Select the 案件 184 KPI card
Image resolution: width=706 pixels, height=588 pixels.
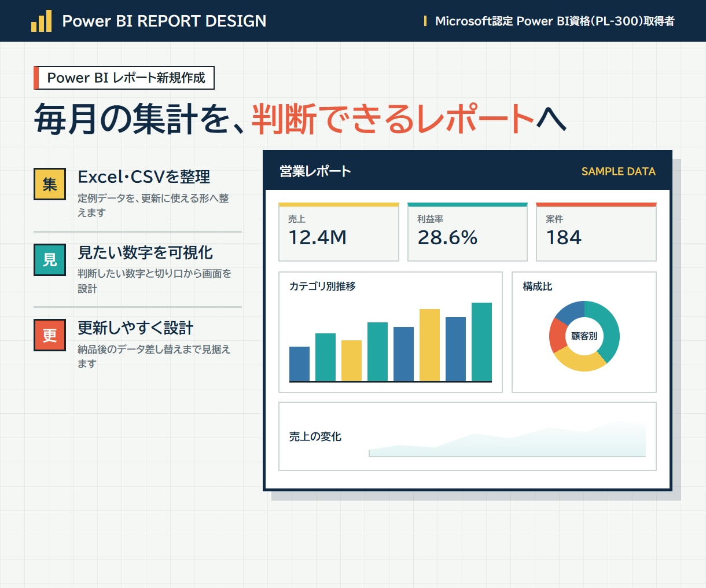point(596,232)
